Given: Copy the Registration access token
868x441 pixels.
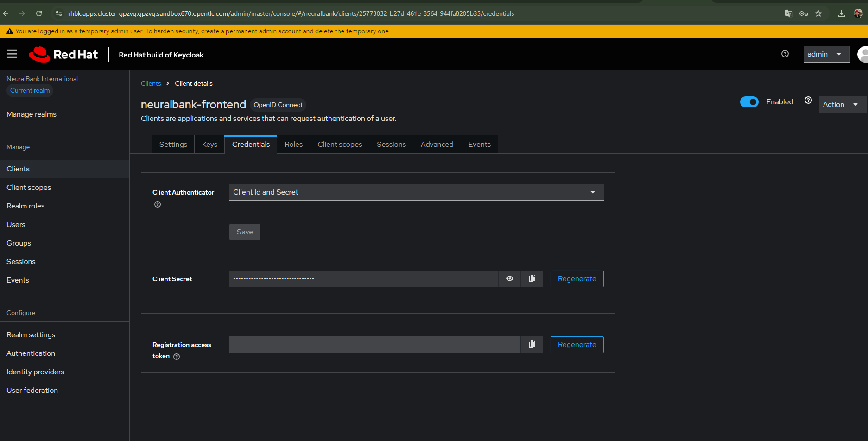Looking at the screenshot, I should coord(532,344).
